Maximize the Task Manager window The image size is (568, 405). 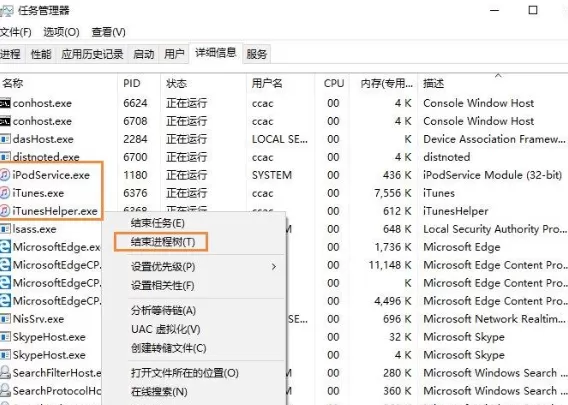533,10
